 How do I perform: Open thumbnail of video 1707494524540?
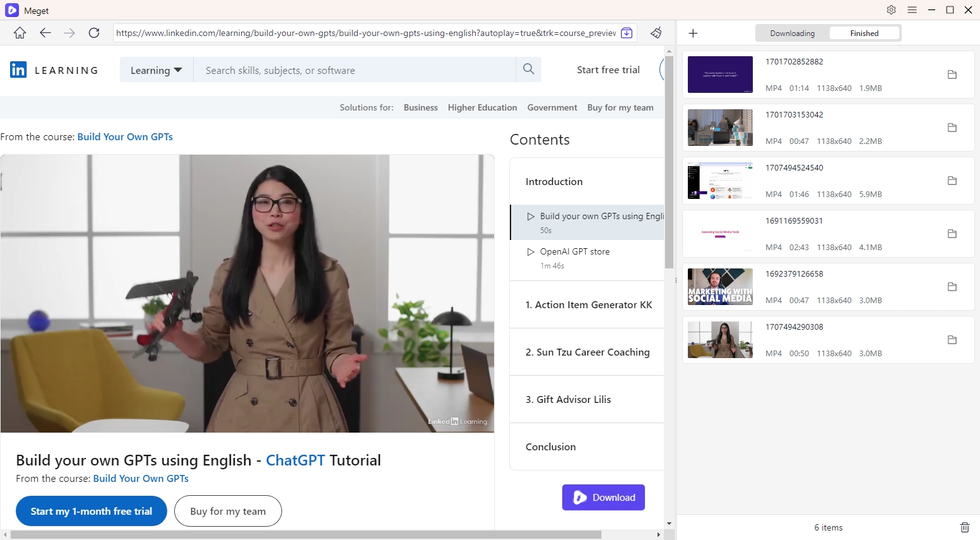(720, 181)
